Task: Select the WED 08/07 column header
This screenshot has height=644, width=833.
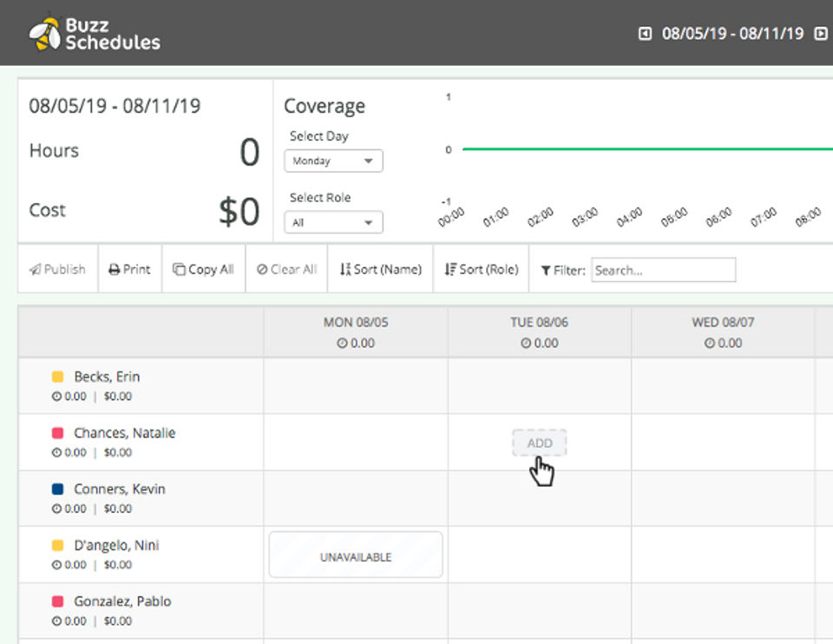Action: [723, 332]
